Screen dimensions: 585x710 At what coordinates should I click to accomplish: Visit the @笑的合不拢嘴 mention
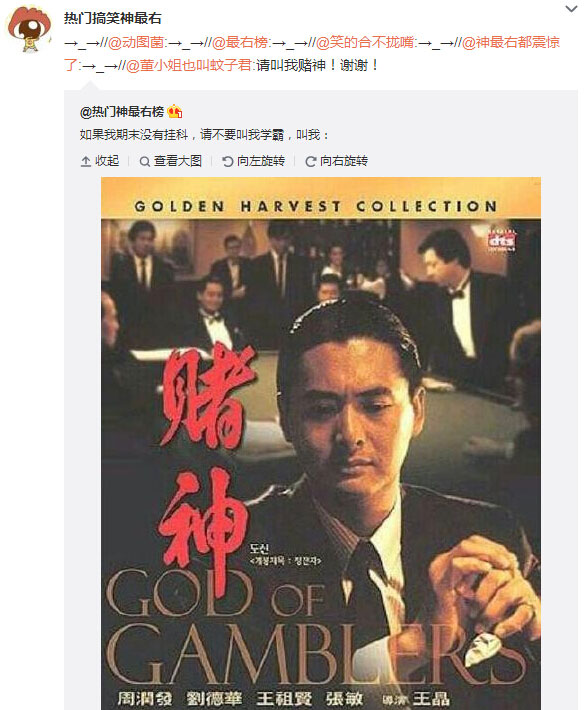(x=365, y=43)
